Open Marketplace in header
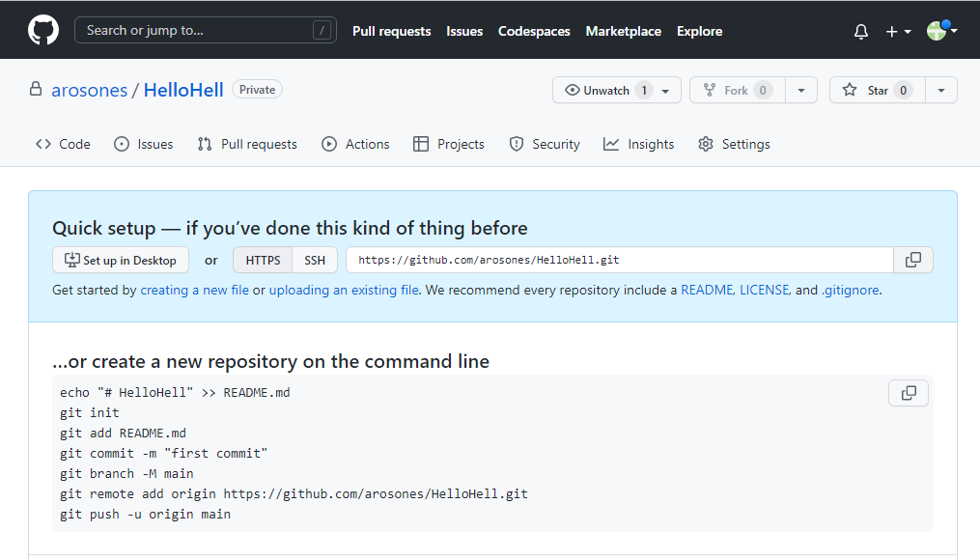980x560 pixels. (x=623, y=31)
